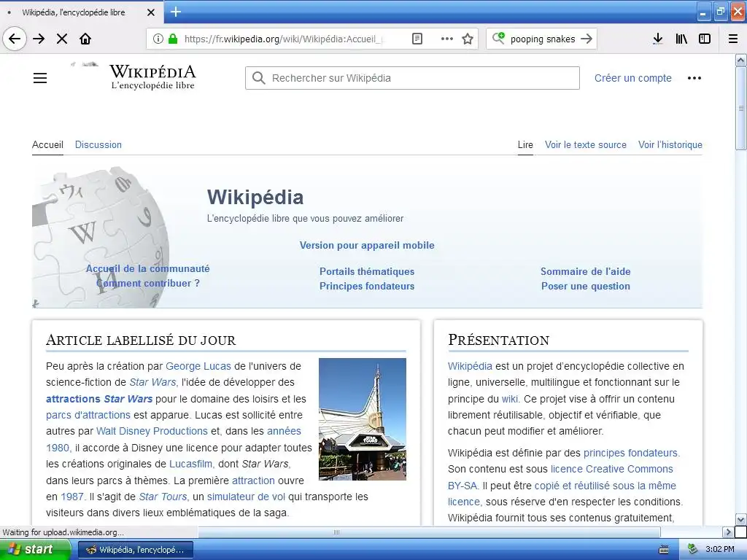
Task: Click the magnifier icon in Wikipédia search
Action: point(259,77)
